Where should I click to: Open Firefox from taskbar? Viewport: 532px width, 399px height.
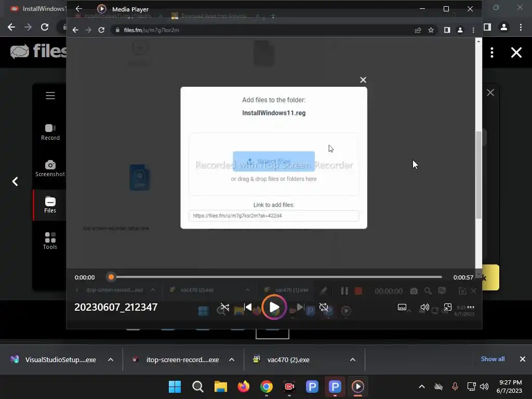click(244, 387)
